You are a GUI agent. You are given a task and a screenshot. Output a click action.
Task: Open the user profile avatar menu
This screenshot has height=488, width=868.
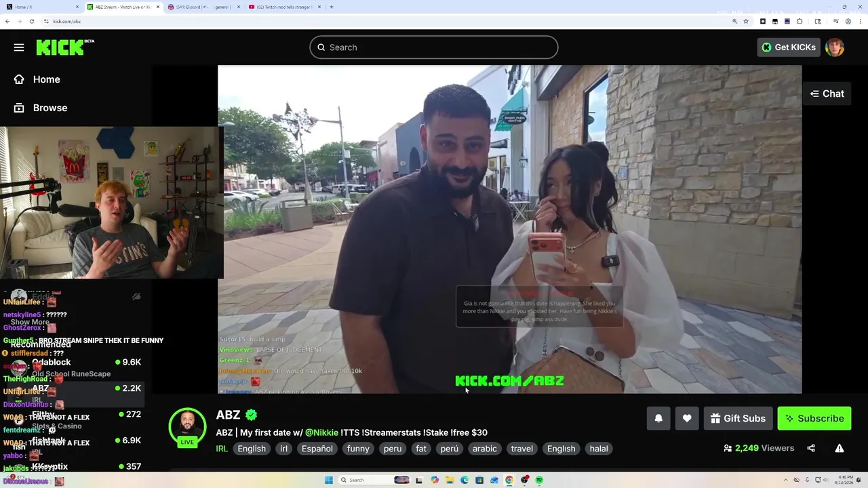click(835, 47)
